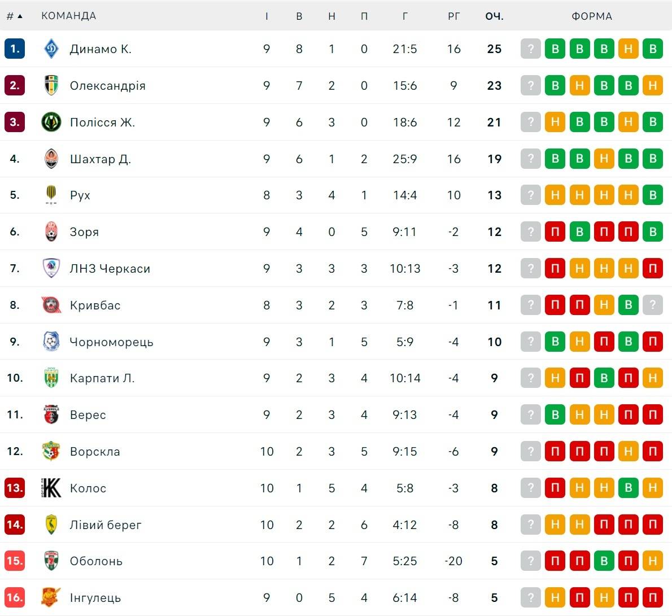
Task: Select the red 16. position badge
Action: point(15,597)
